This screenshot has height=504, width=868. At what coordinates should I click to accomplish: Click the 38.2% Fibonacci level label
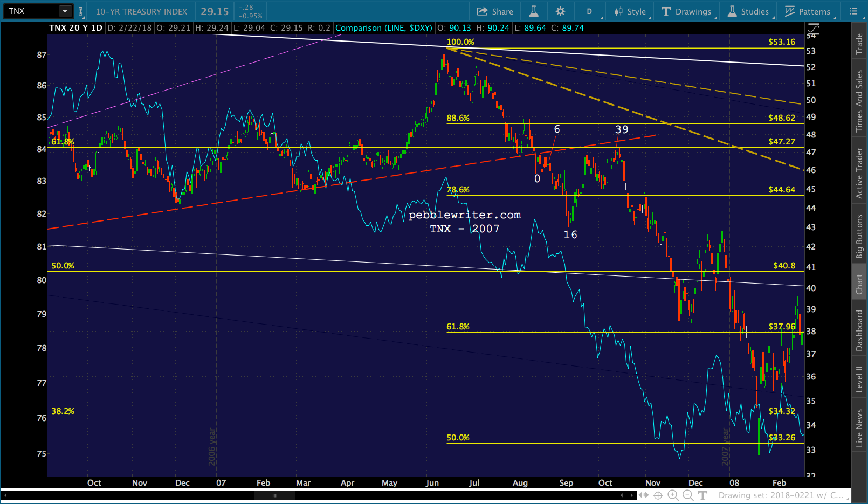63,411
